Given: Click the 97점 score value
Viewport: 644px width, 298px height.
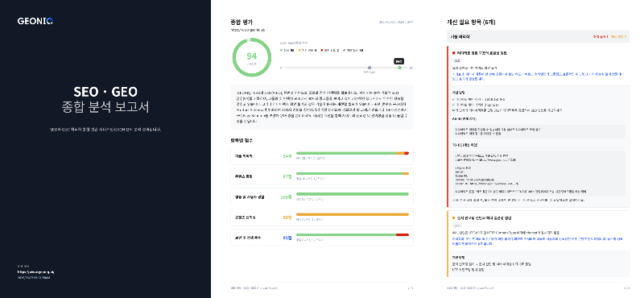Looking at the screenshot, I should [x=287, y=176].
